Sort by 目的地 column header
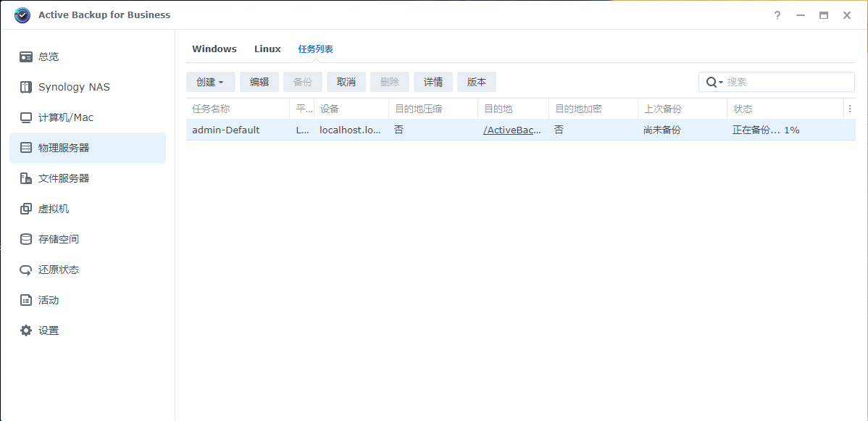This screenshot has width=868, height=421. (x=513, y=109)
